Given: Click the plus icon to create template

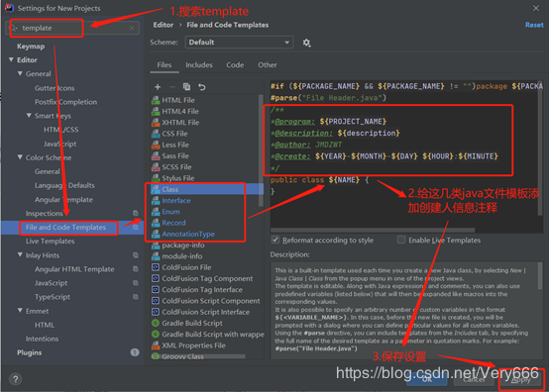Looking at the screenshot, I should 158,87.
